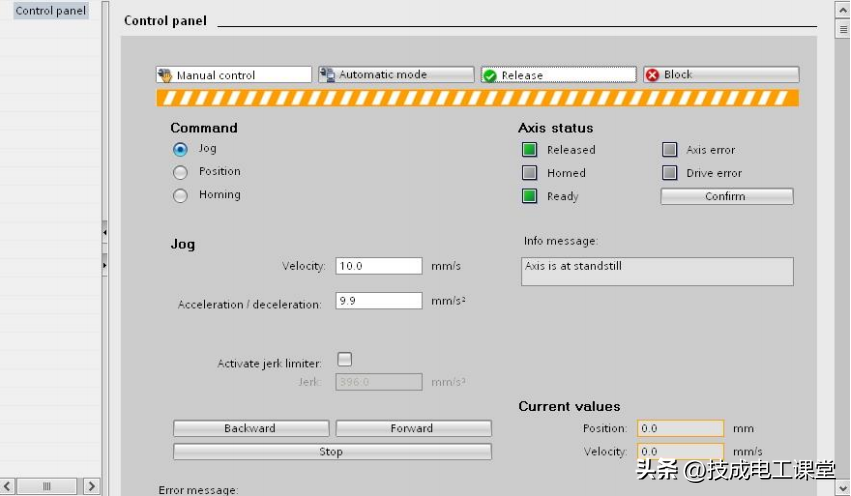
Task: Click the Drive error status indicator
Action: (x=669, y=173)
